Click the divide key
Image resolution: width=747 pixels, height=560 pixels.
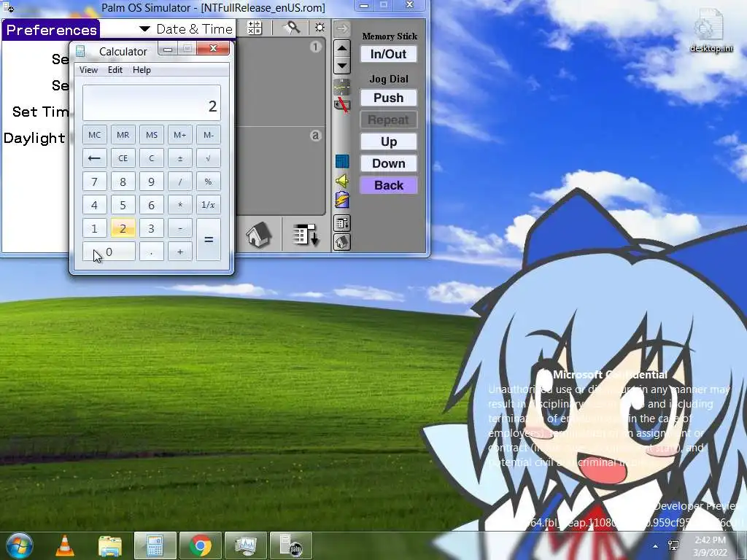(180, 182)
